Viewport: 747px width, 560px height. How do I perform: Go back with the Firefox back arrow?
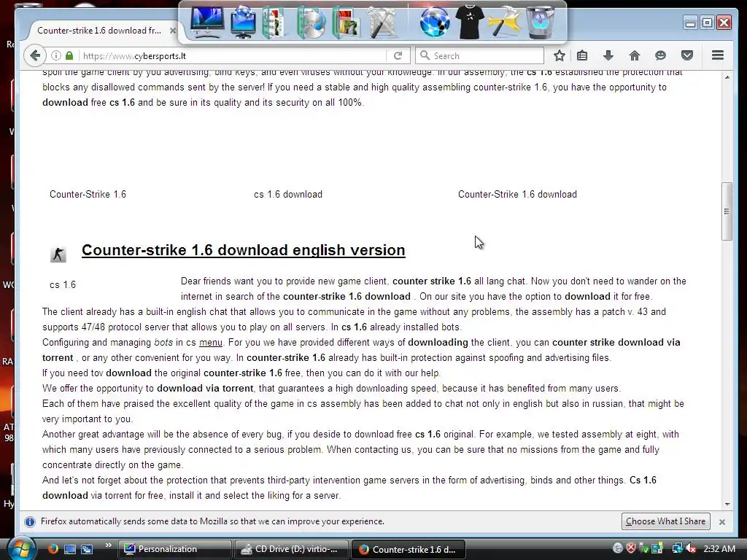35,55
